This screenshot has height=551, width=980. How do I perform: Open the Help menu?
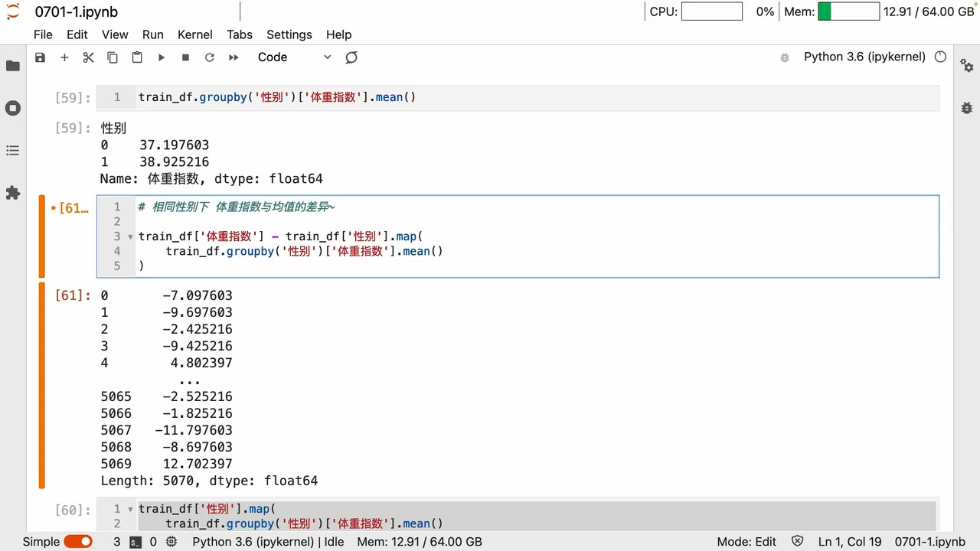tap(338, 34)
